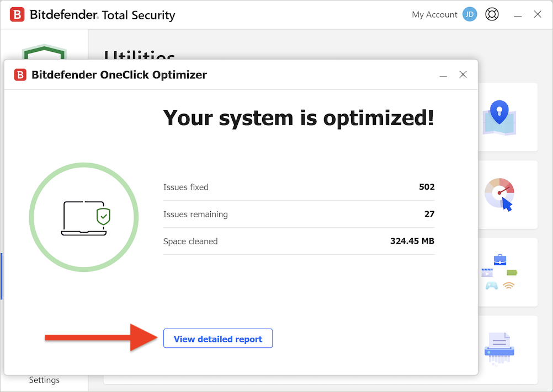The height and width of the screenshot is (392, 553).
Task: Click the Bitdefender logo in main window
Action: click(x=17, y=15)
